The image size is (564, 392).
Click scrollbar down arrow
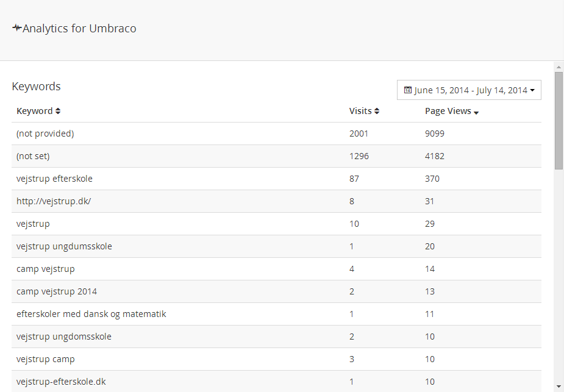559,387
